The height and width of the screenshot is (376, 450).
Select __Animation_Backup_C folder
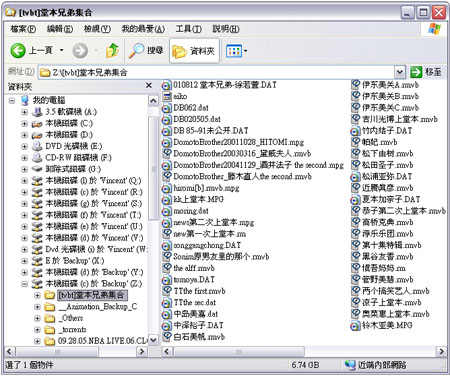(x=97, y=307)
